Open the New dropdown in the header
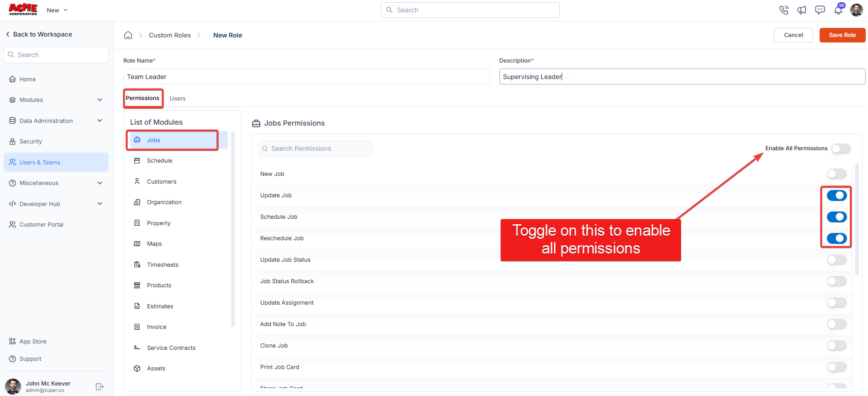The height and width of the screenshot is (396, 868). (57, 10)
